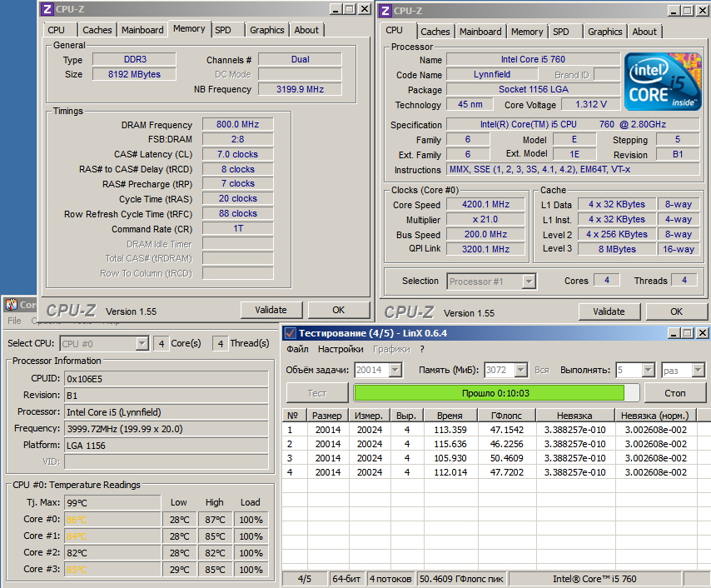Click OK in the processor info CPU-Z window
The width and height of the screenshot is (711, 588).
[x=676, y=311]
